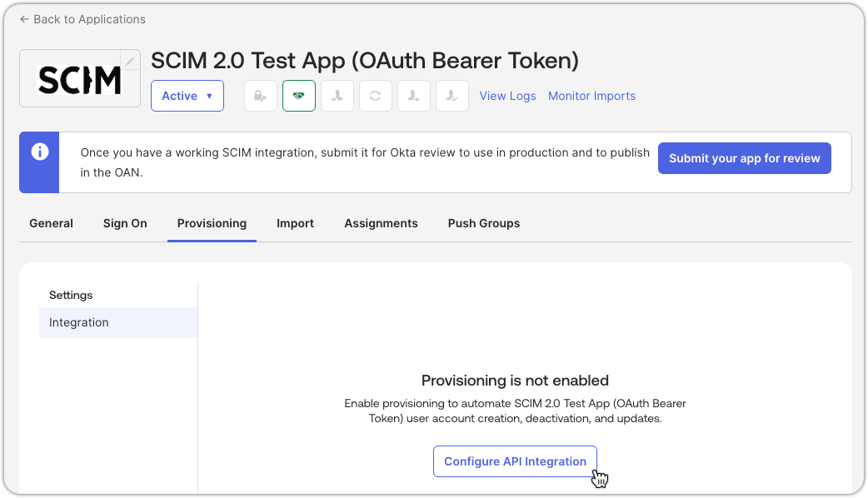Viewport: 868px width, 498px height.
Task: Click the SCIM logo image
Action: (79, 80)
